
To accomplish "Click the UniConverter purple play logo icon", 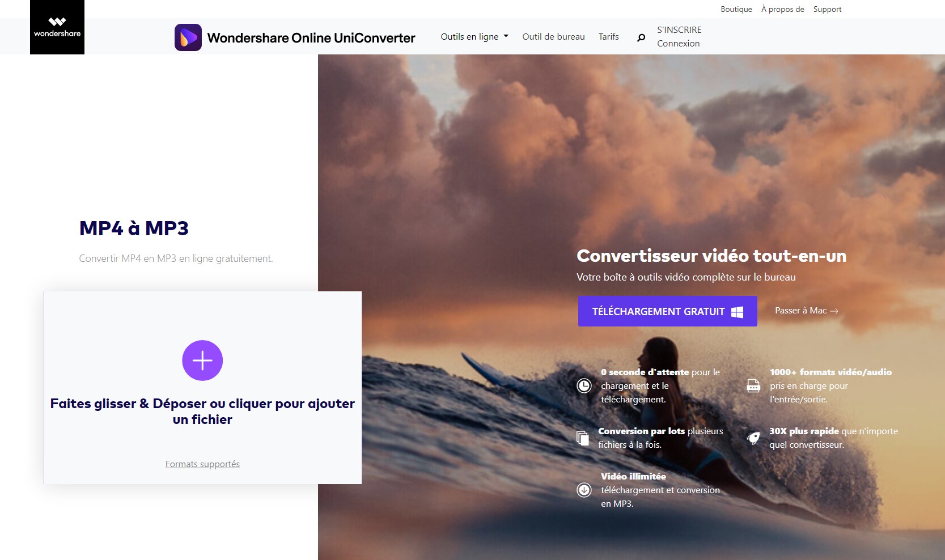I will coord(188,37).
